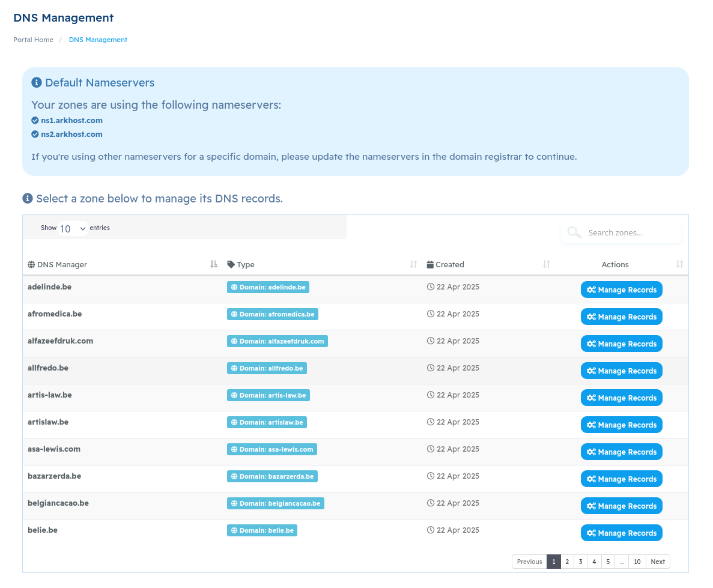
Task: Click the info icon beside Select a zone
Action: tap(28, 198)
